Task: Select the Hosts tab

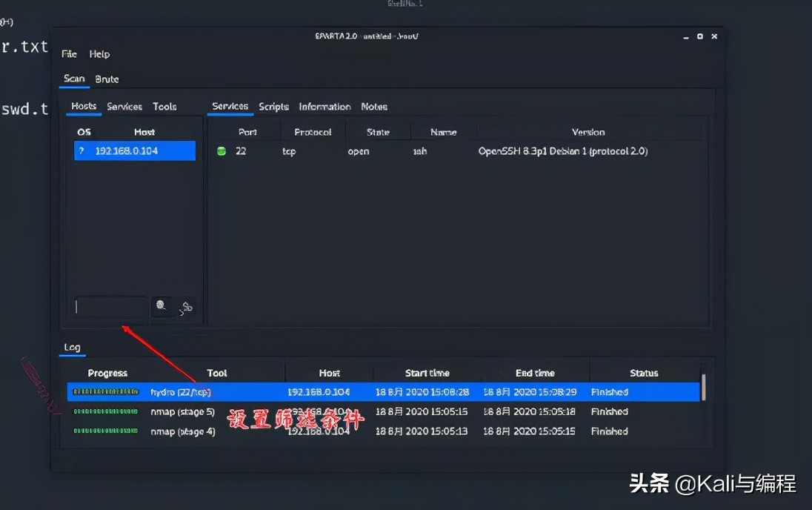Action: pos(84,106)
